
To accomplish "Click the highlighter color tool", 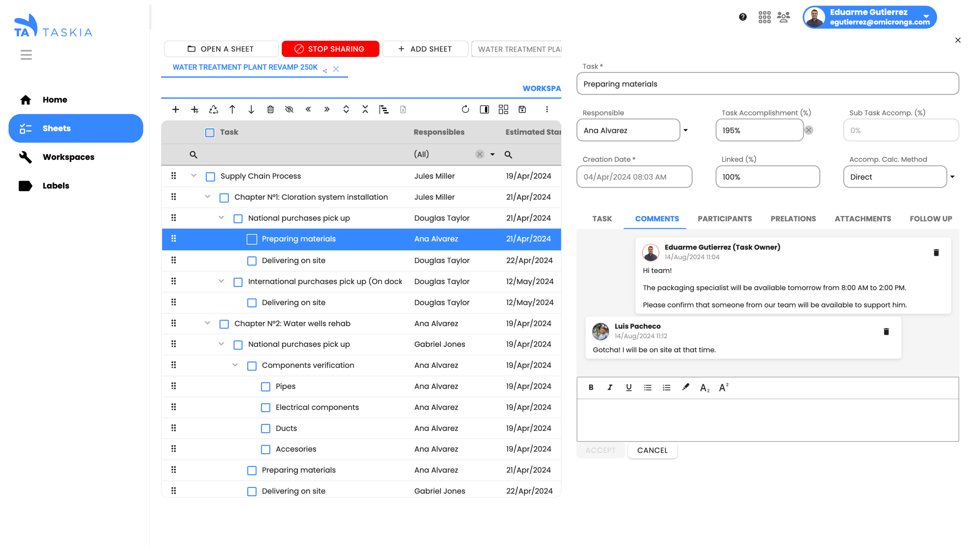I will click(x=686, y=387).
